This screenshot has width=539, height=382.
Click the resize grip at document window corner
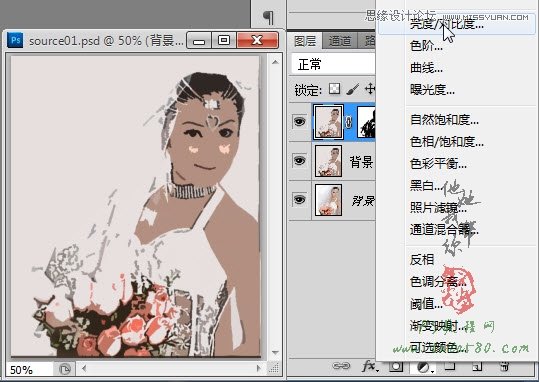[x=274, y=369]
